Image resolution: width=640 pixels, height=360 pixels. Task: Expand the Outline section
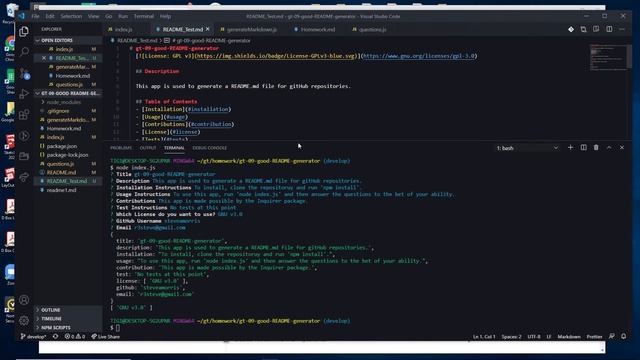pyautogui.click(x=51, y=310)
